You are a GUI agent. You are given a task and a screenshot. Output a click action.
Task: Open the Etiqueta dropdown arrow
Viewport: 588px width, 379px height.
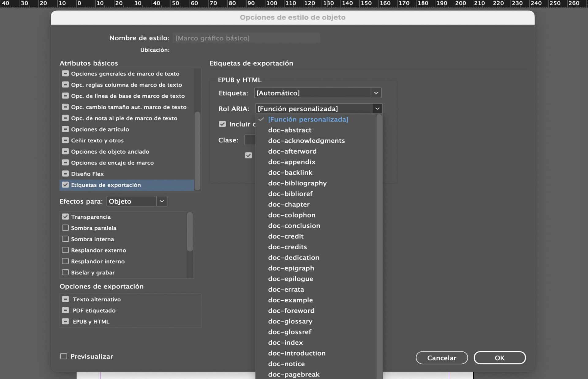pyautogui.click(x=376, y=93)
